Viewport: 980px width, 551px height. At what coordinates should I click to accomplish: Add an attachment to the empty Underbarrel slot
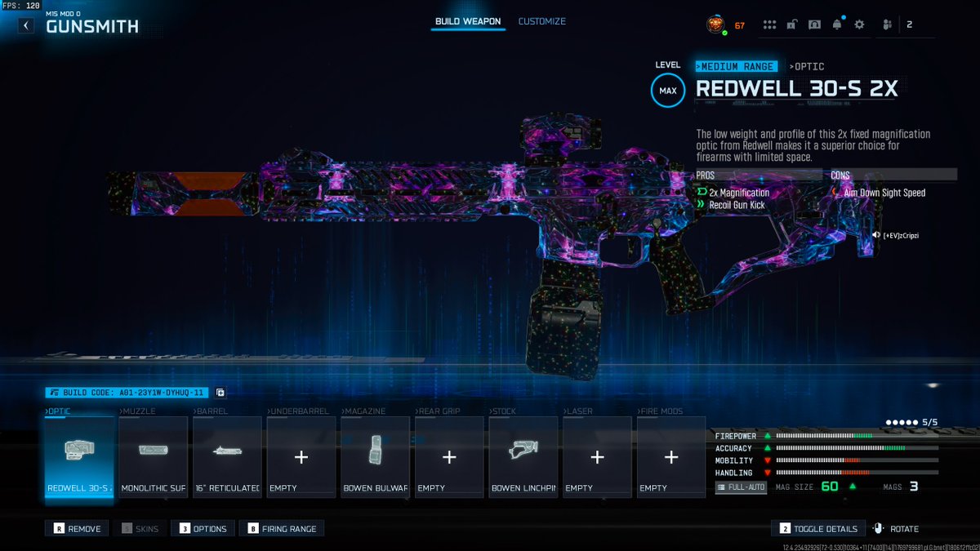pyautogui.click(x=301, y=456)
